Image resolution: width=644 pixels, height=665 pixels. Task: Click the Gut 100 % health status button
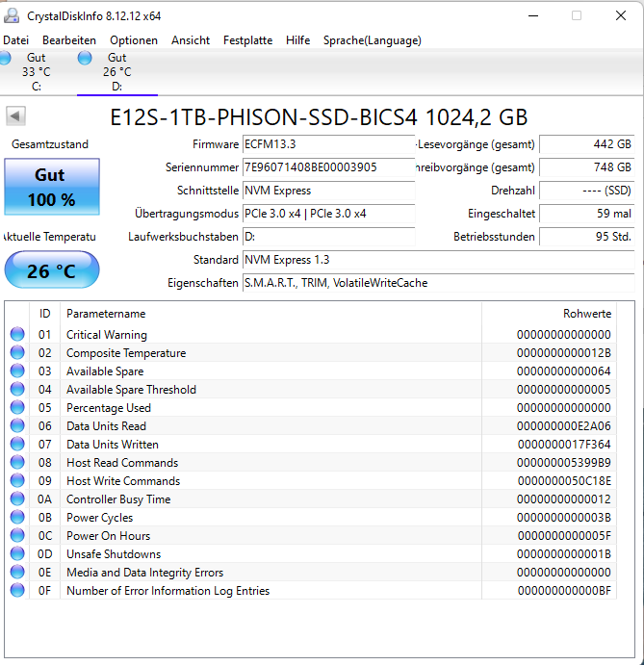pyautogui.click(x=52, y=187)
